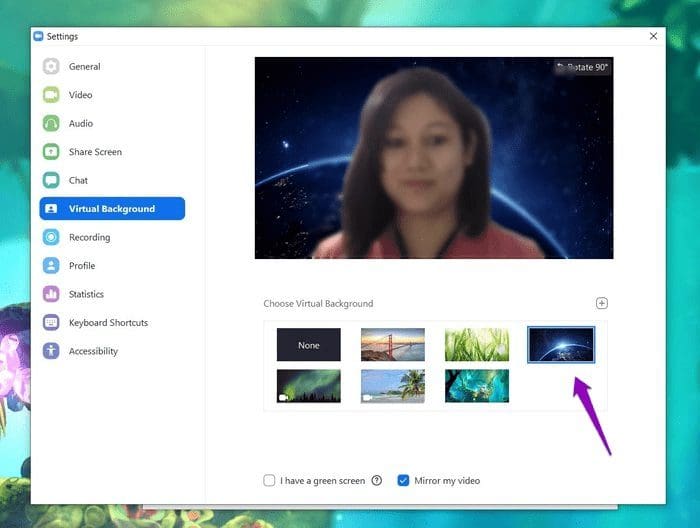Screen dimensions: 700x528
Task: Click the Recording label in sidebar
Action: (x=89, y=237)
